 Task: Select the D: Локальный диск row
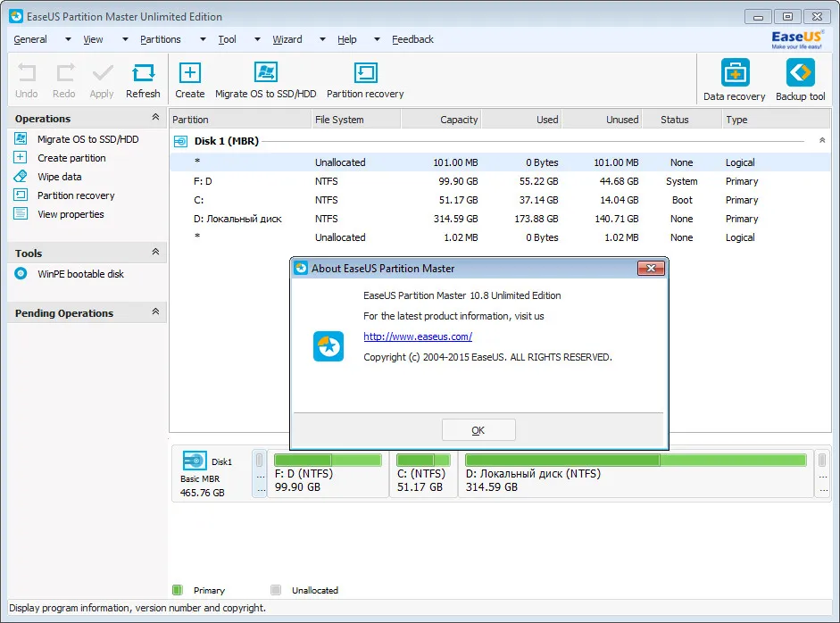[x=500, y=219]
